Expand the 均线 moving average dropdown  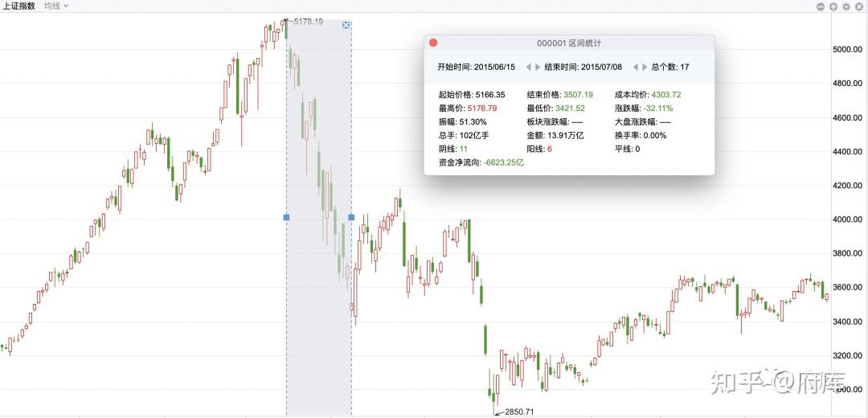[56, 6]
